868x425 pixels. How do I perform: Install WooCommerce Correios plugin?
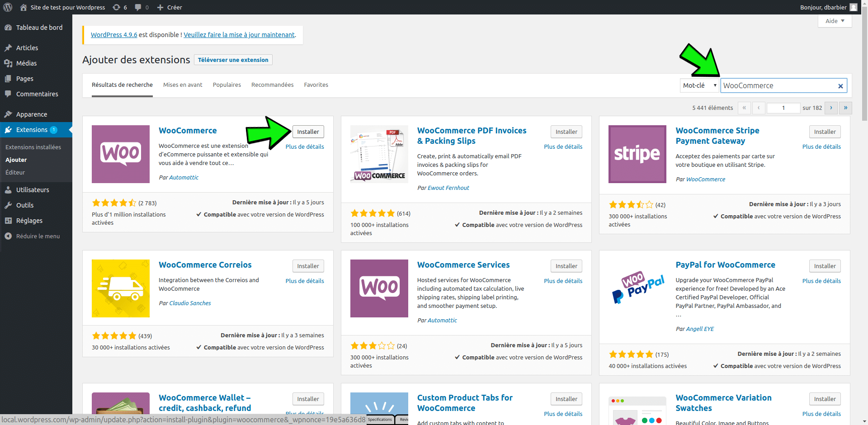click(308, 266)
